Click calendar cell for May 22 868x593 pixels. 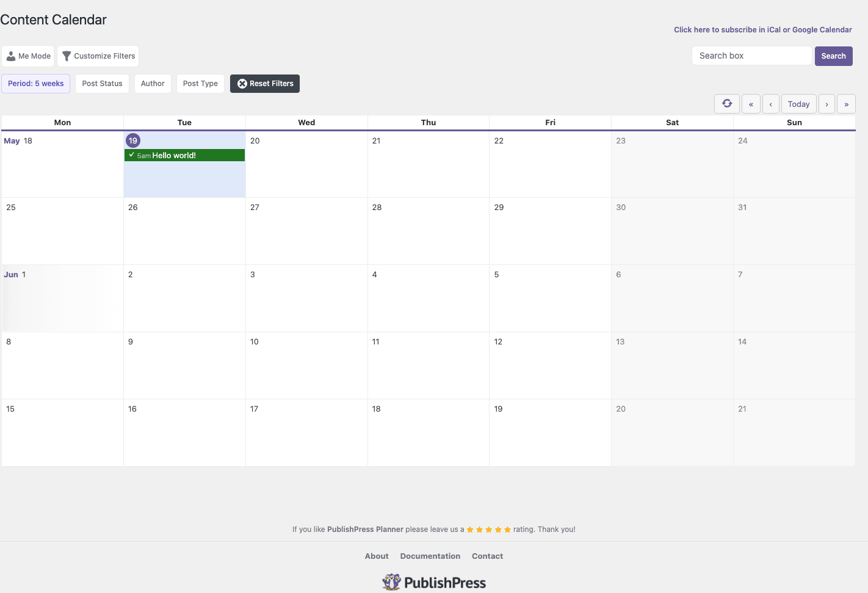550,164
